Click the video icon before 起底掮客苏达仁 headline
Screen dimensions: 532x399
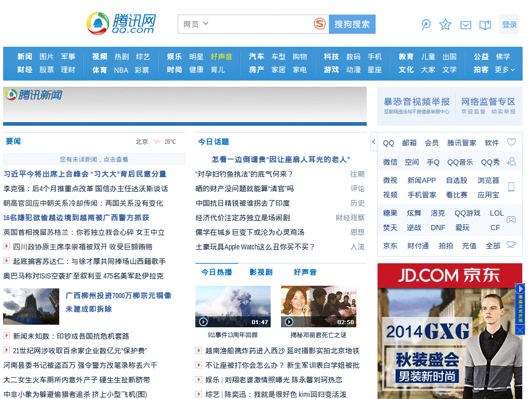coord(6,261)
